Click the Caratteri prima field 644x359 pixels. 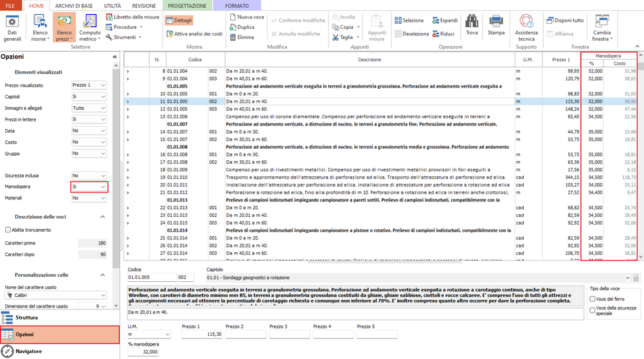coord(93,243)
